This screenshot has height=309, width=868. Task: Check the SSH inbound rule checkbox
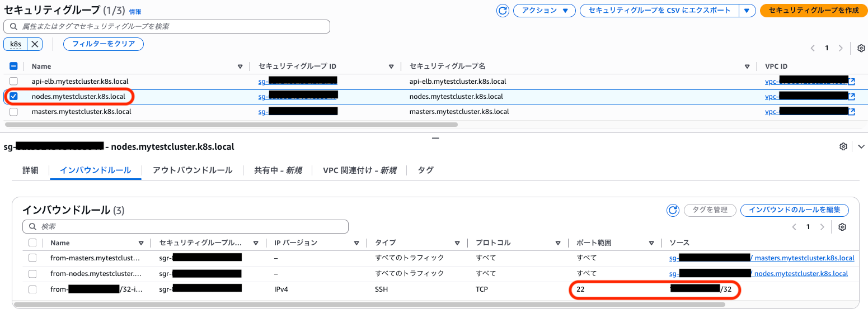pos(32,289)
